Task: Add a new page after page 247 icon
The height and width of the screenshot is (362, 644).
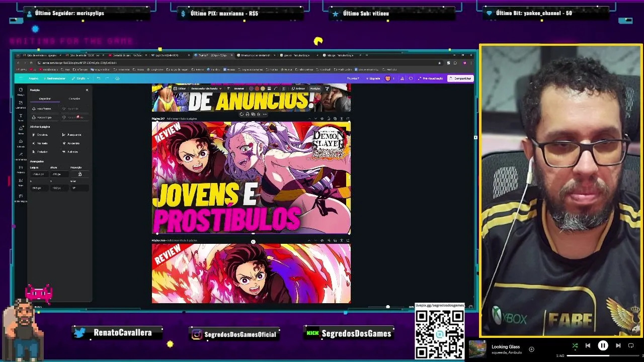Action: point(348,119)
